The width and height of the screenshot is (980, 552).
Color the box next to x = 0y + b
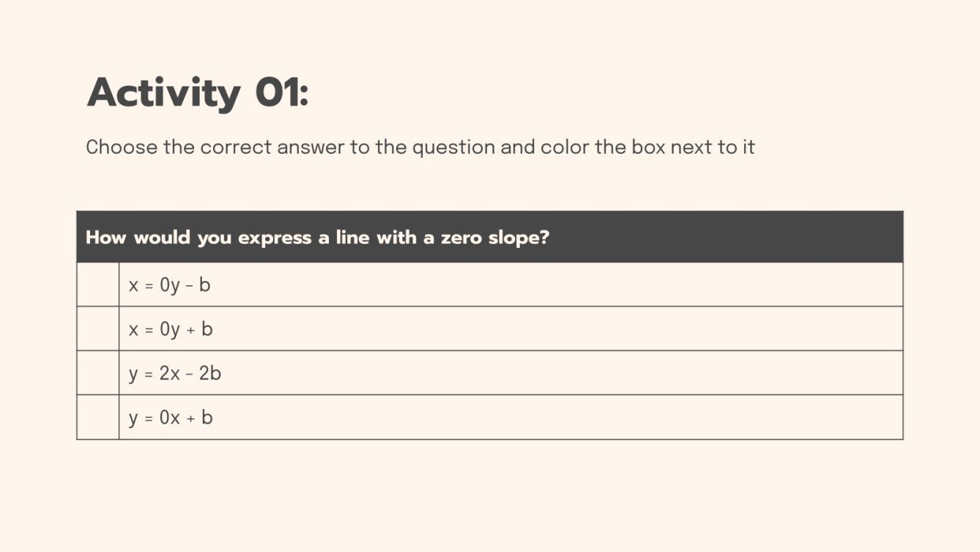[97, 329]
